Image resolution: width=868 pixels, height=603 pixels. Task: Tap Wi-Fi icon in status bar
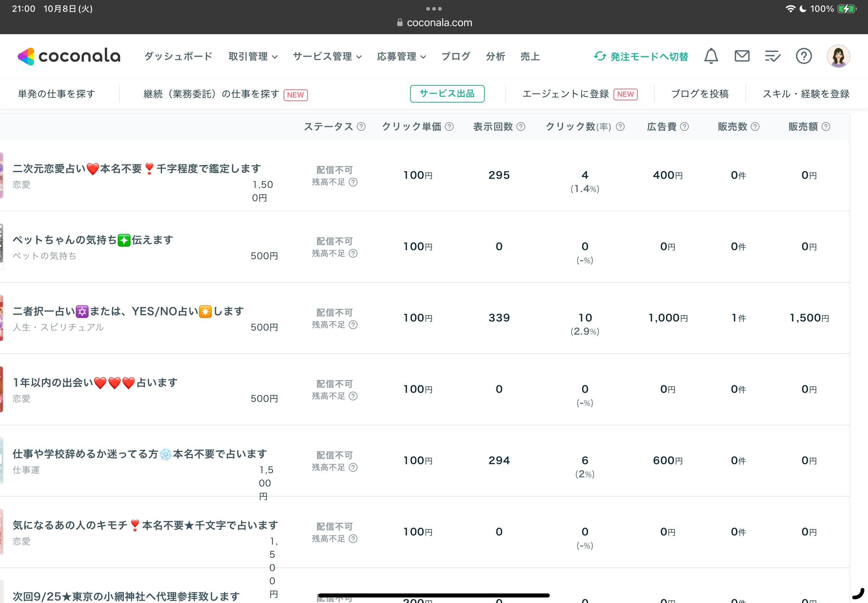790,9
